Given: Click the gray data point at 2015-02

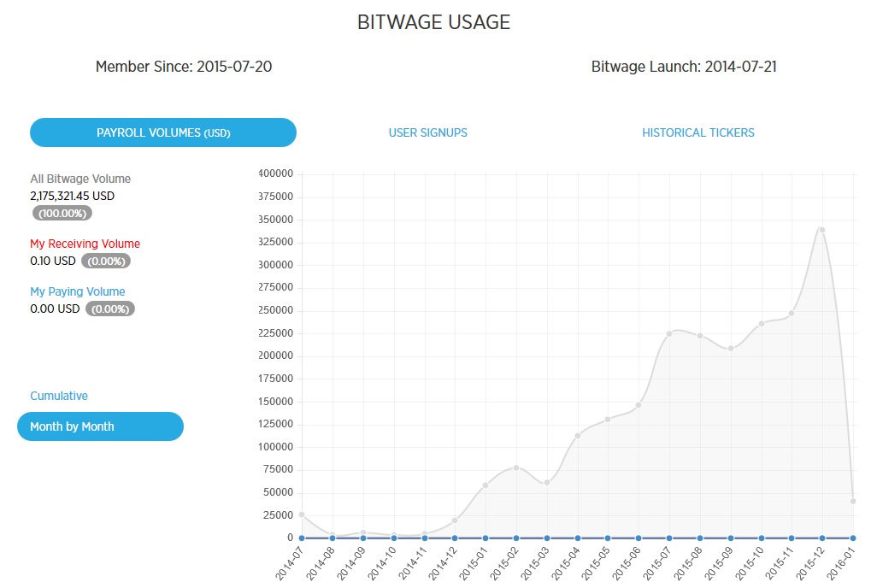Looking at the screenshot, I should (x=516, y=467).
